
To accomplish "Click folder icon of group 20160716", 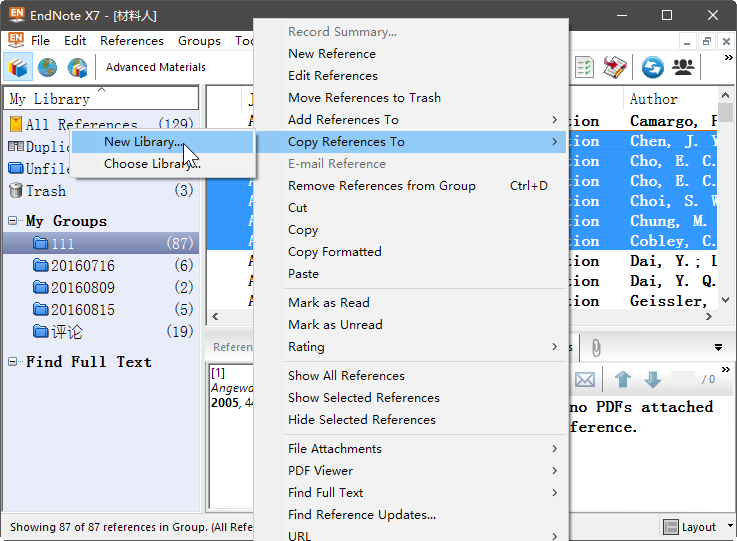I will (41, 265).
